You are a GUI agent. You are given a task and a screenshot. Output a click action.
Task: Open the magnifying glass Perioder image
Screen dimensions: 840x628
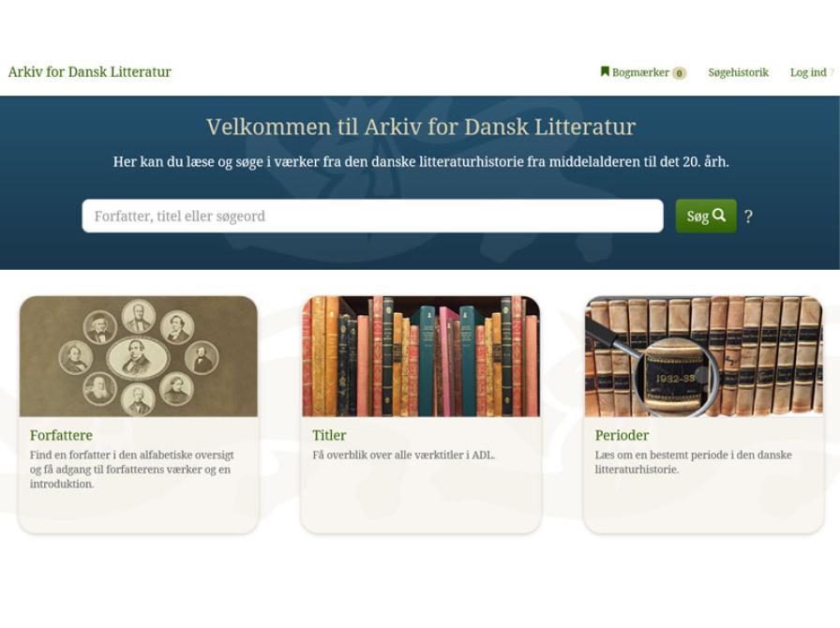(x=703, y=356)
